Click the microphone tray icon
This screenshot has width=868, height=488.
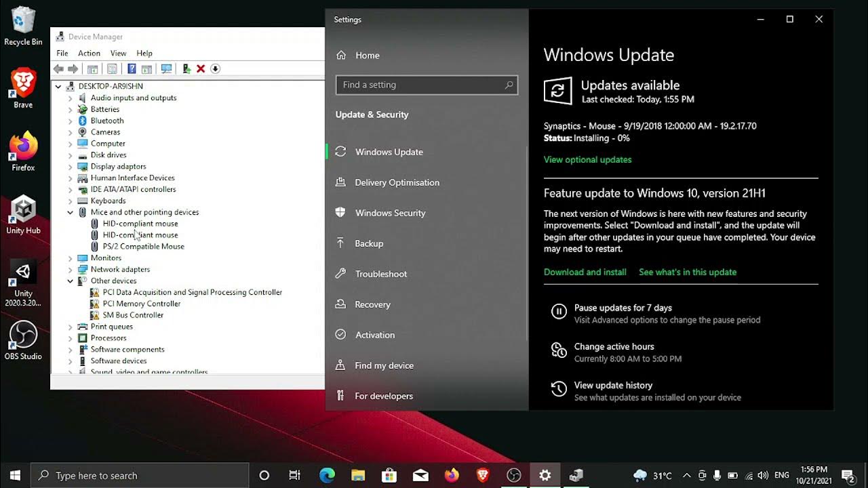[x=717, y=476]
